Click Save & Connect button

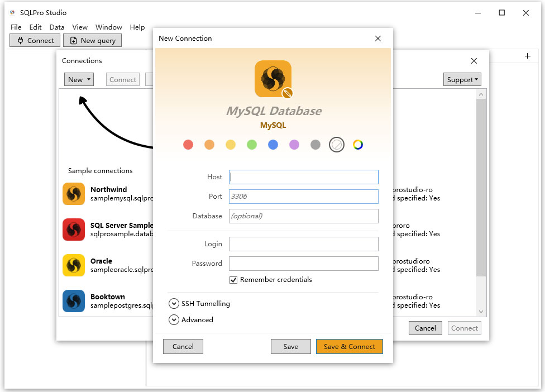(x=350, y=346)
